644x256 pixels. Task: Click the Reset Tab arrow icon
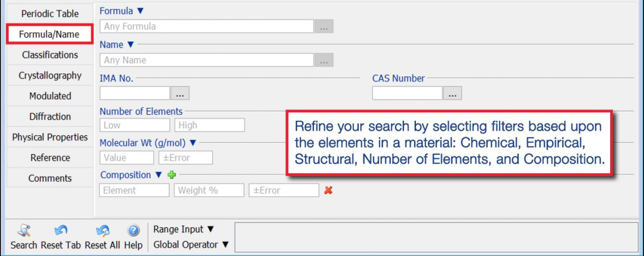pyautogui.click(x=61, y=231)
